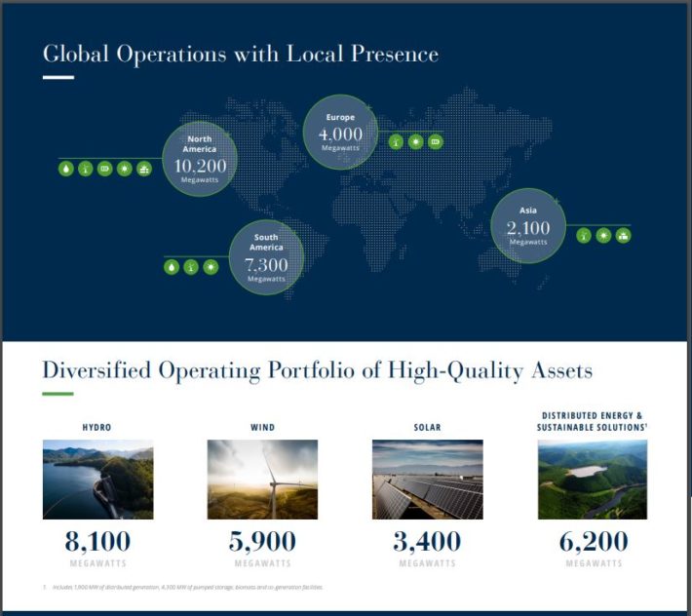The height and width of the screenshot is (616, 692).
Task: Click the wind turbine icon beside Asia
Action: tap(584, 235)
